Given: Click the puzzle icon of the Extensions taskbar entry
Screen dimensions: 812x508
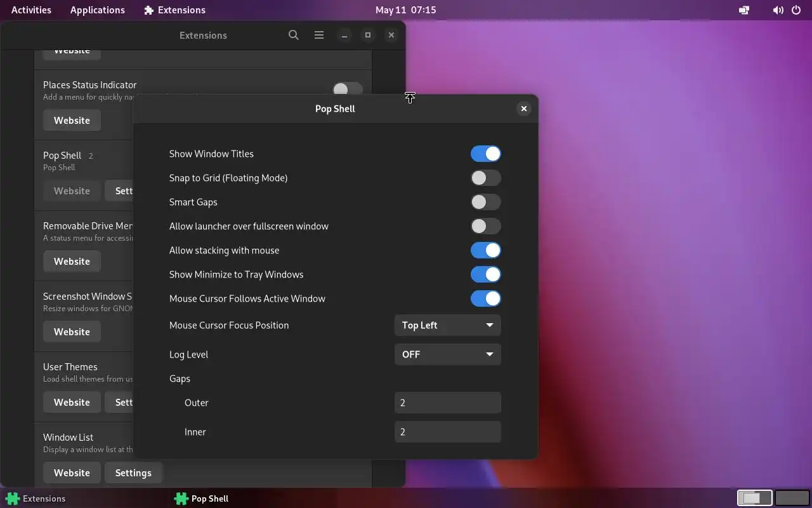Looking at the screenshot, I should point(13,498).
